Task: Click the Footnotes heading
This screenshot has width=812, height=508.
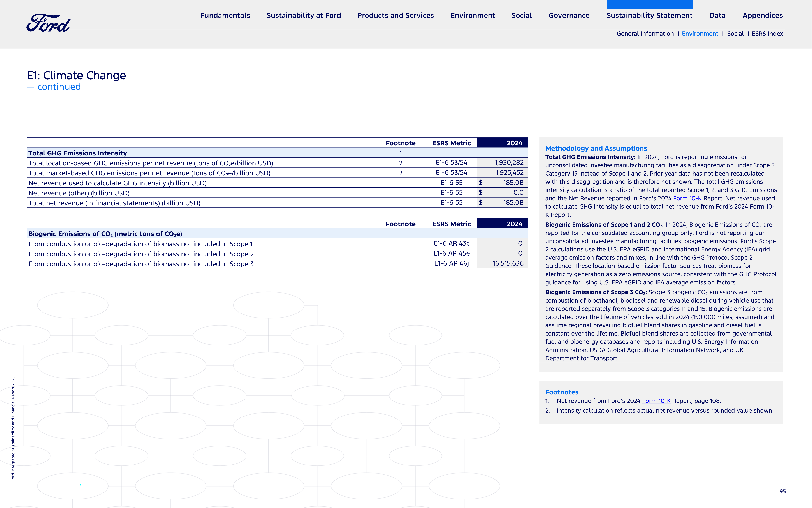Action: [x=562, y=392]
